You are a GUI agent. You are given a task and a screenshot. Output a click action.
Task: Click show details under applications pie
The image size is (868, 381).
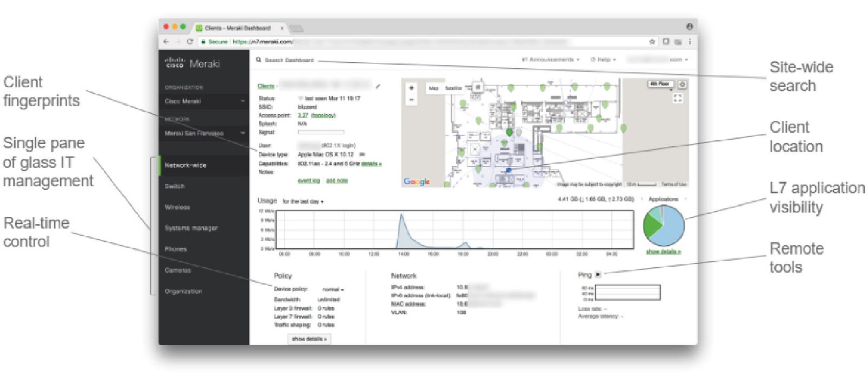(x=663, y=252)
